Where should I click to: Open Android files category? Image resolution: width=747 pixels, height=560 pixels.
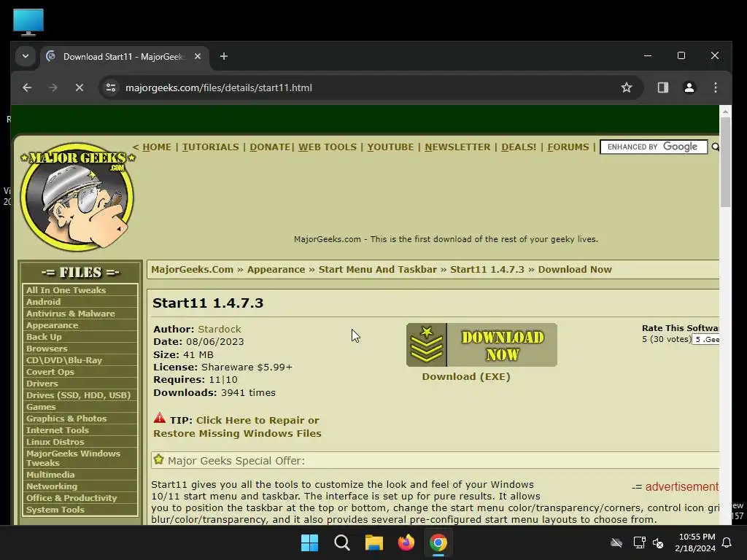43,302
